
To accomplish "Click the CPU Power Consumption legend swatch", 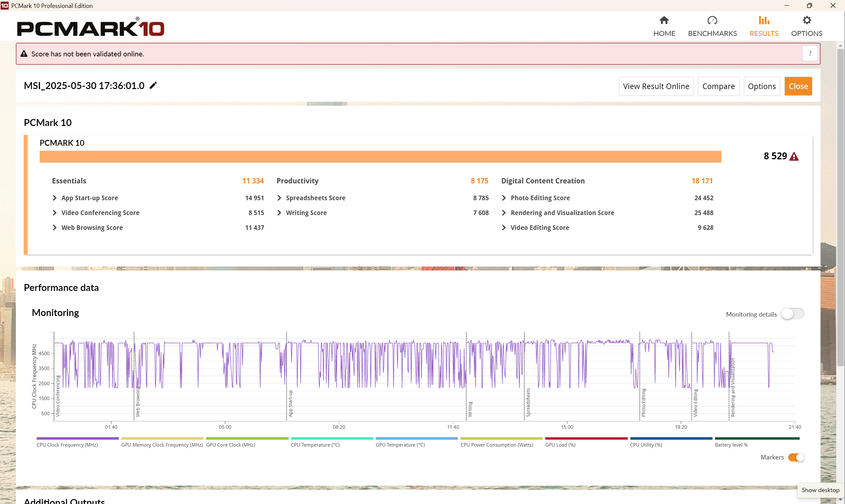I will pyautogui.click(x=501, y=438).
